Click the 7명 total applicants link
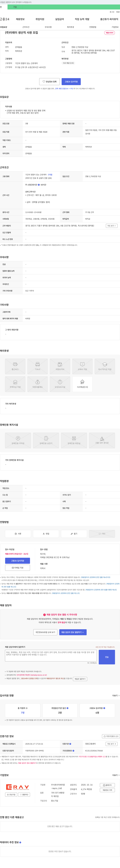120x868 pixels. coord(23,713)
